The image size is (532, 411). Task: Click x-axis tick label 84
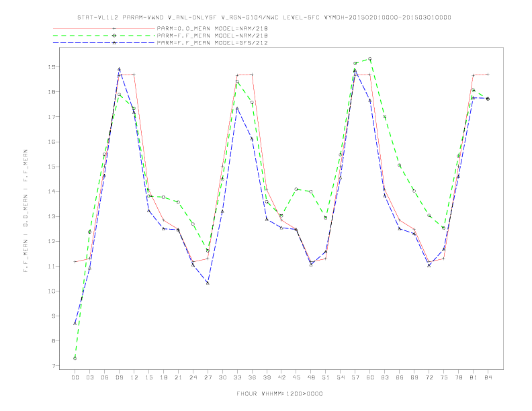click(x=488, y=377)
